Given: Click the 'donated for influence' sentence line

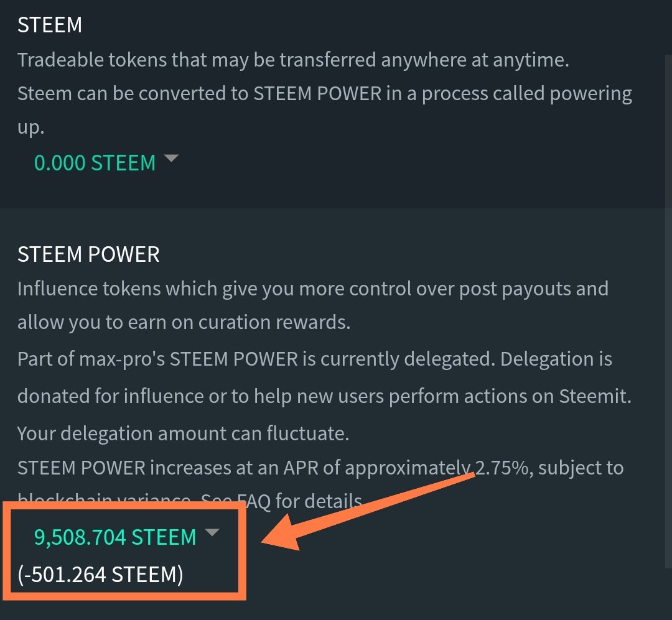Looking at the screenshot, I should tap(324, 396).
